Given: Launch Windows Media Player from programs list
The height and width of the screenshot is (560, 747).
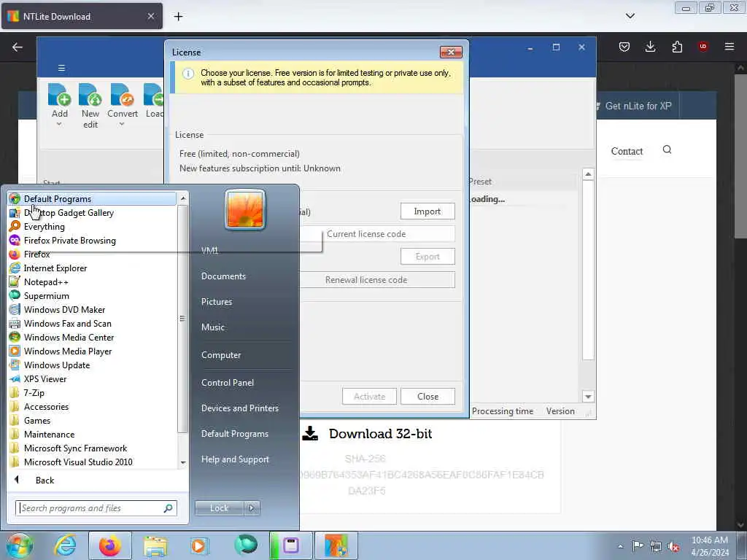Looking at the screenshot, I should coord(91,351).
